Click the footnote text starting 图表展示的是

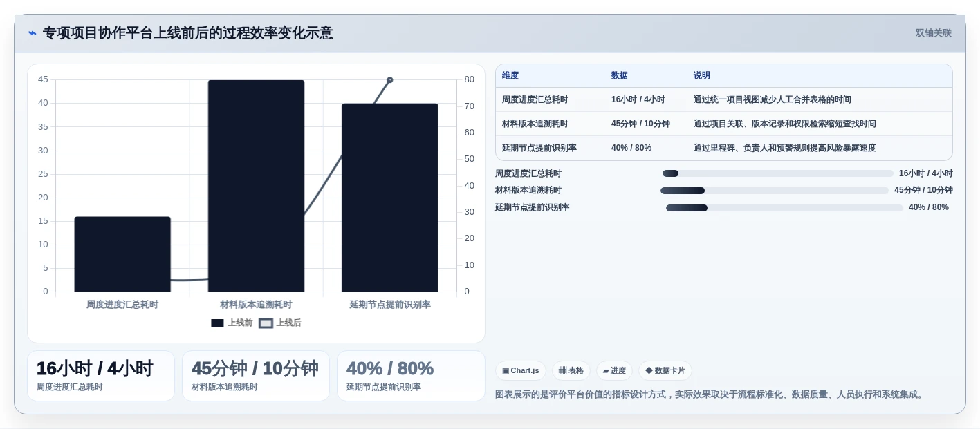click(x=711, y=394)
